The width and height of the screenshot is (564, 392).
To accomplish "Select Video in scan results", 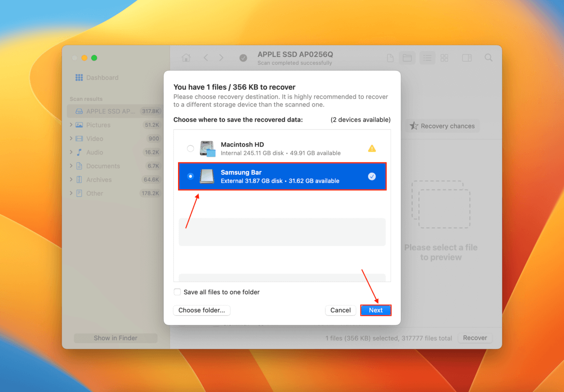I will pyautogui.click(x=94, y=138).
